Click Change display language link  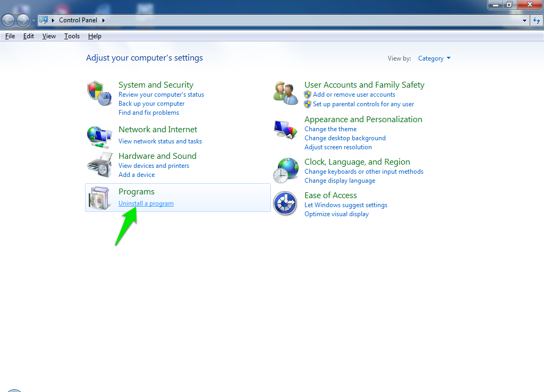point(339,181)
